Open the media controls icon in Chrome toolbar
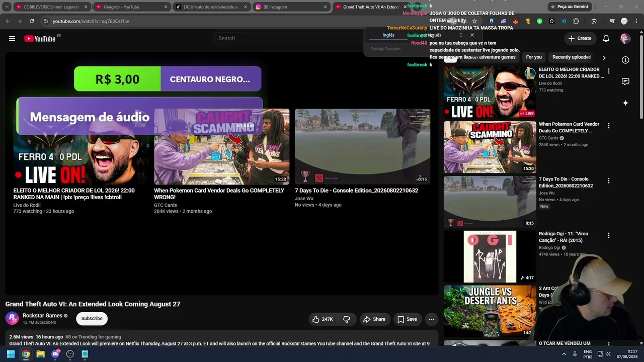This screenshot has width=644, height=362. (612, 21)
